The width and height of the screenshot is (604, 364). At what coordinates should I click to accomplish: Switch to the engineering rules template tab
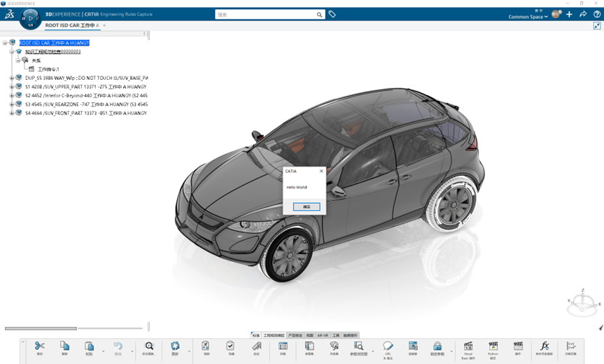click(x=274, y=335)
